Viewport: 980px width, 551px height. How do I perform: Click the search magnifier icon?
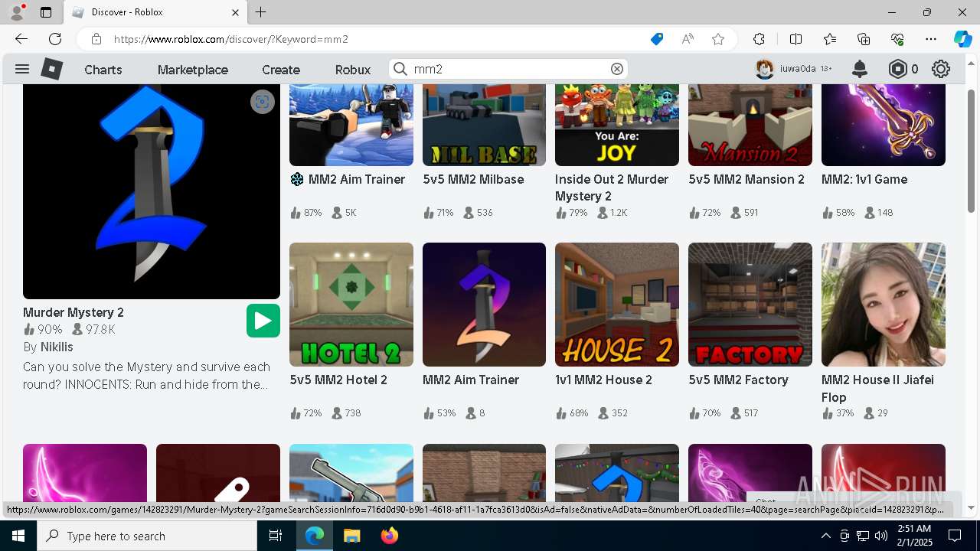click(x=400, y=69)
